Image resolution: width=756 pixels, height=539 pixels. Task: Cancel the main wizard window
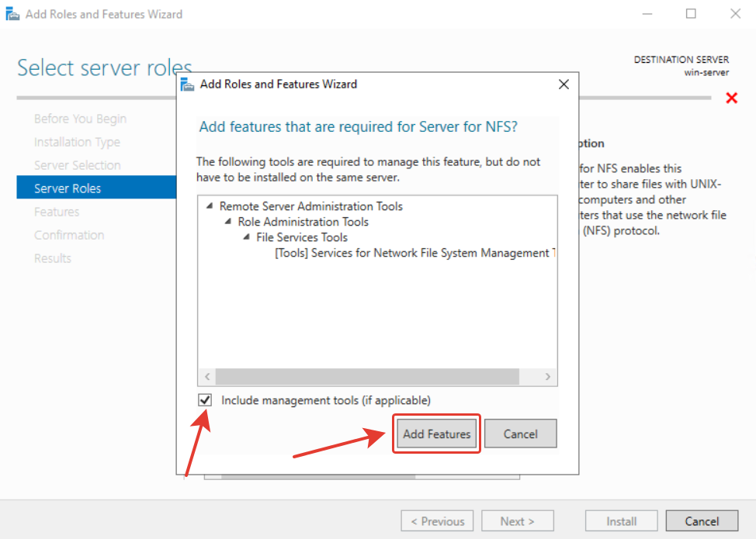point(702,520)
